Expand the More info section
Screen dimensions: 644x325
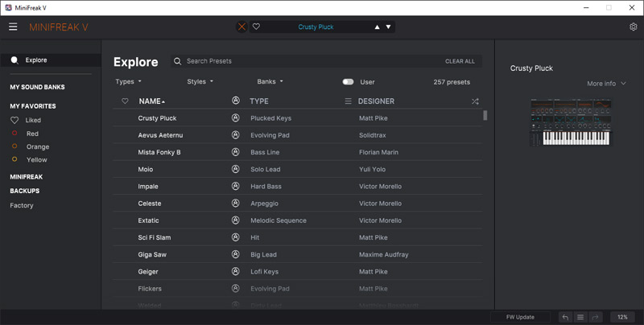606,84
